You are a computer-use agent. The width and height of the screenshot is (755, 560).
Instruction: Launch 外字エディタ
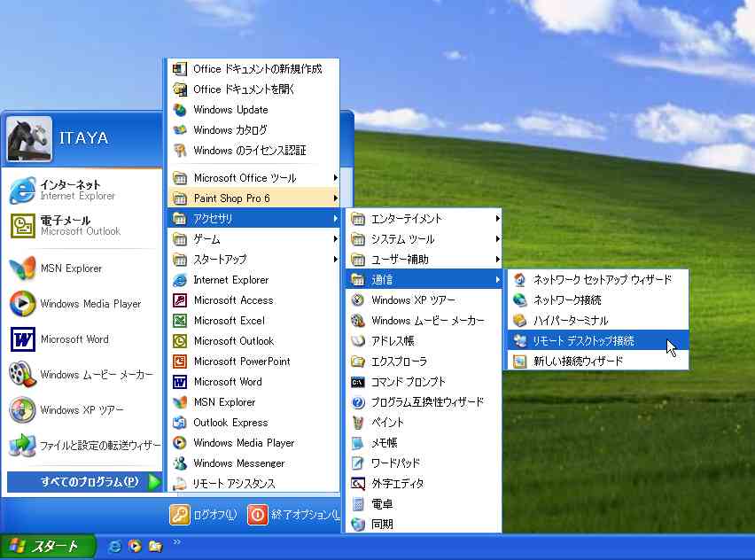[424, 484]
